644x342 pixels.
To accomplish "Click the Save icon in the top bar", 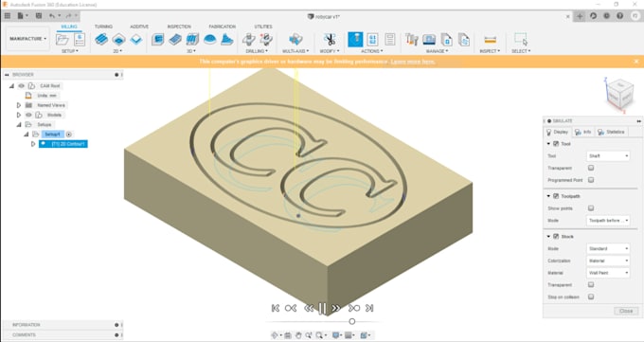I will coord(39,16).
